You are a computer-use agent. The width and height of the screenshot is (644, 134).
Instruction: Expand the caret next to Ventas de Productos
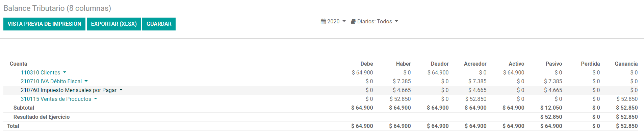pos(96,99)
